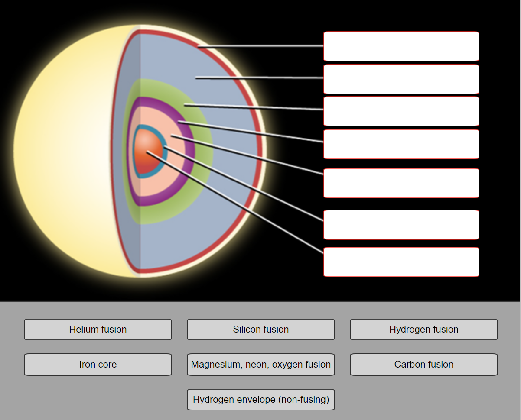This screenshot has width=521, height=420.
Task: Select the Carbon fusion label tile
Action: [x=423, y=365]
